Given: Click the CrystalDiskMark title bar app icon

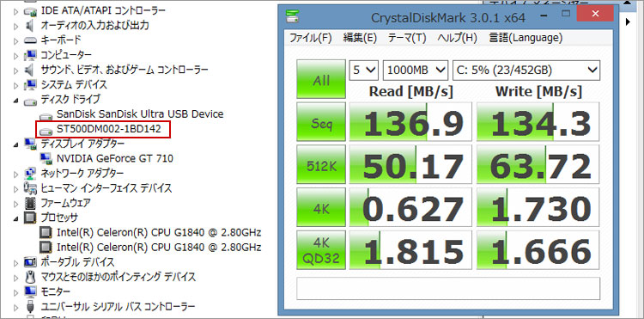Looking at the screenshot, I should point(293,16).
